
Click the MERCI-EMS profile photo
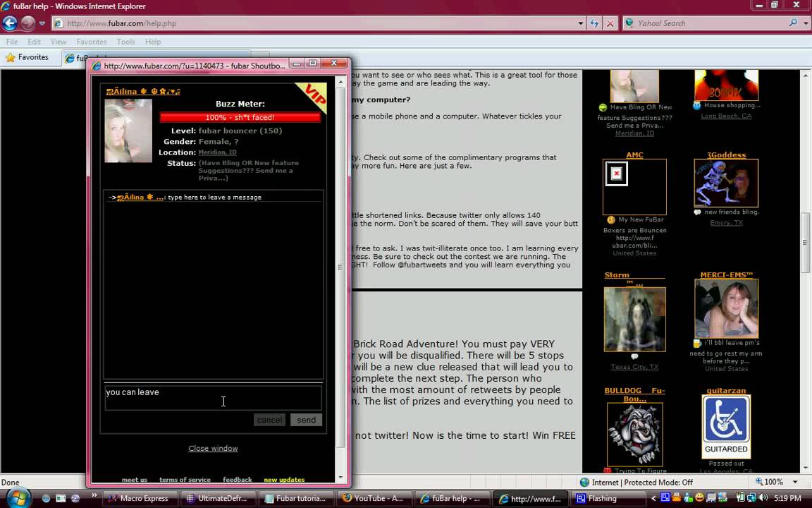(726, 309)
